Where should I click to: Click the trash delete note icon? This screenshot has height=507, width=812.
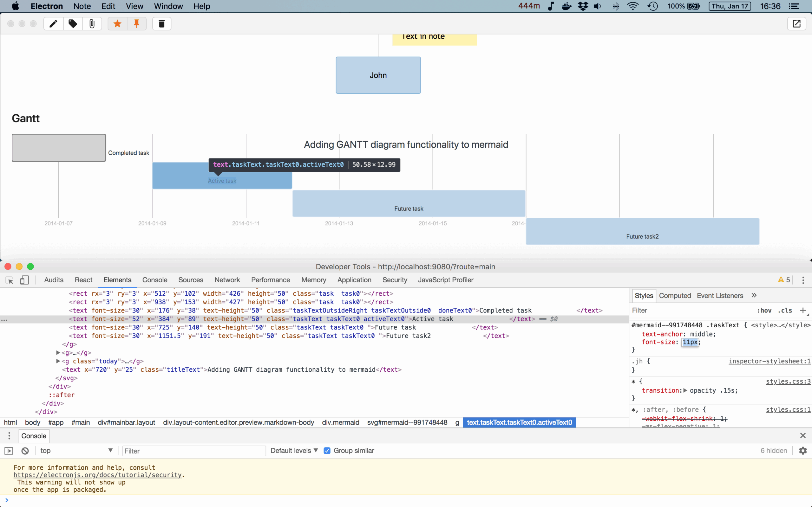point(162,24)
